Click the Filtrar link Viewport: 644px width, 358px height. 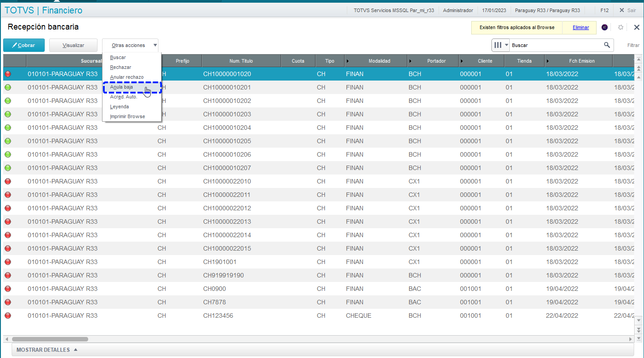click(633, 45)
